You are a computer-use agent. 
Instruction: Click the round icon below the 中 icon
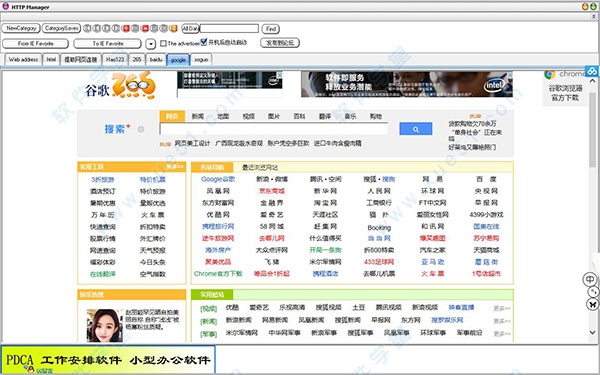click(593, 292)
